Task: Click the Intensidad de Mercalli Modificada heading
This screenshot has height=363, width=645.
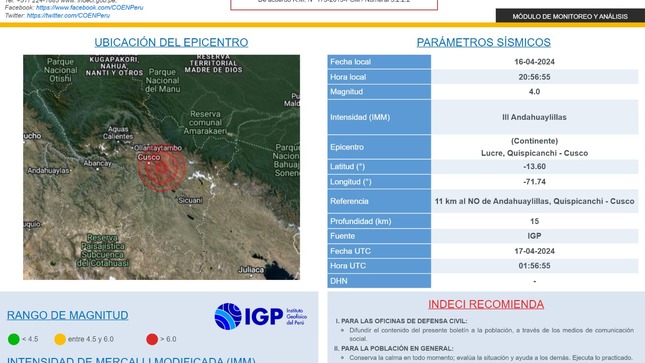Action: [x=131, y=360]
